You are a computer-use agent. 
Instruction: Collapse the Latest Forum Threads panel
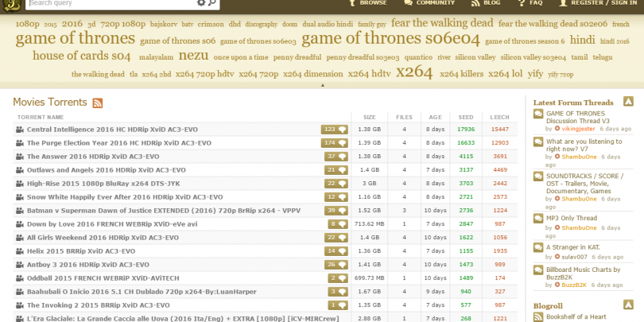coord(628,101)
